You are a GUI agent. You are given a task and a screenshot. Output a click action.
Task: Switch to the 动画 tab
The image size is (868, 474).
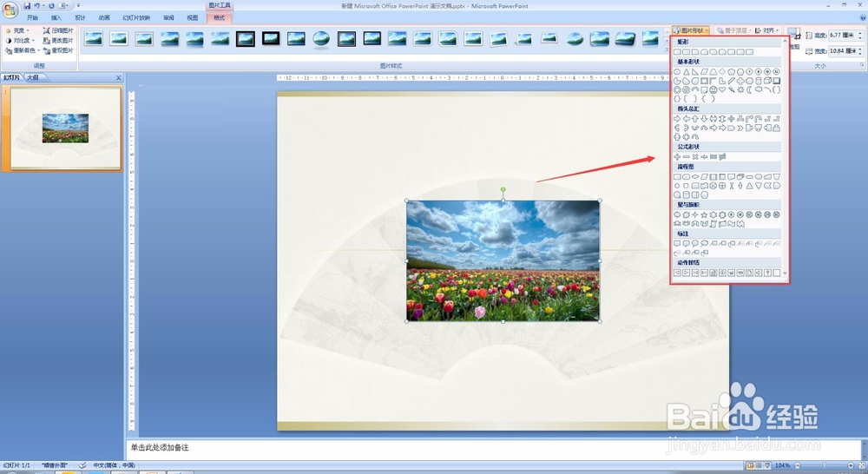click(x=104, y=17)
